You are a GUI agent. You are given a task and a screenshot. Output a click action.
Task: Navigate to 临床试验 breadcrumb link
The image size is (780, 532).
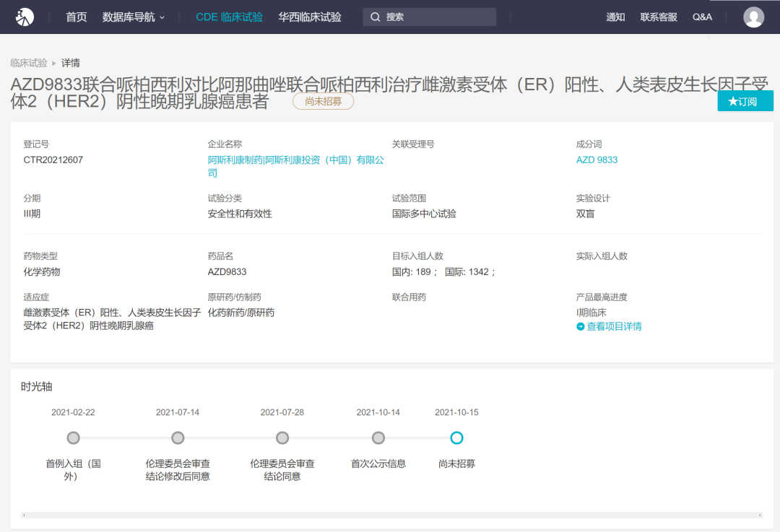coord(29,63)
